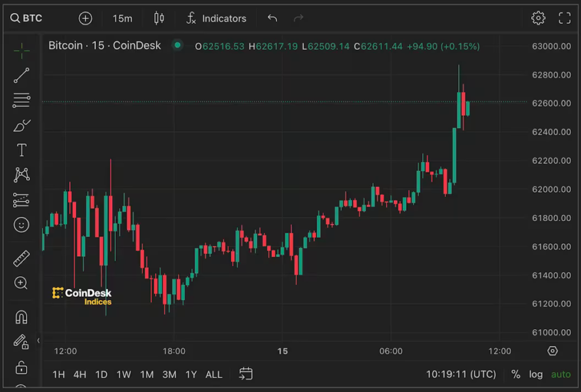
Task: Click the bold 15 date axis label
Action: pos(283,351)
